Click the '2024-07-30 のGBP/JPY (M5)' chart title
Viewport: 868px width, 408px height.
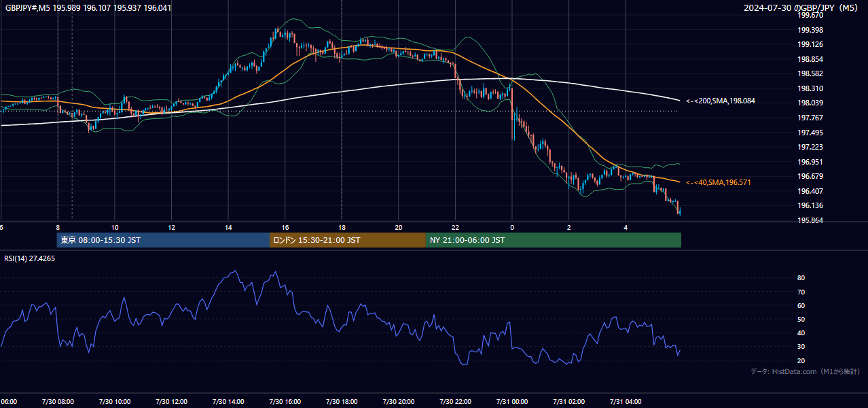801,7
